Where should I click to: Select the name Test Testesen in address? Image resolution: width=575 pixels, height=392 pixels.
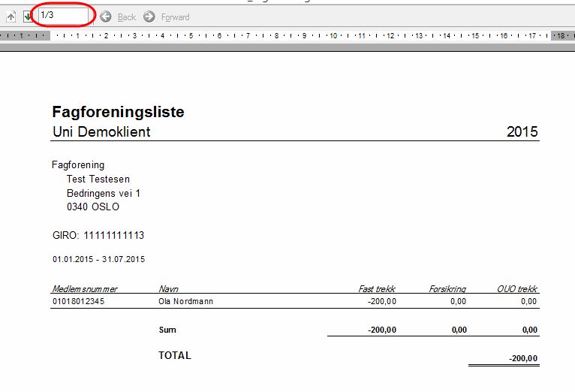click(98, 179)
